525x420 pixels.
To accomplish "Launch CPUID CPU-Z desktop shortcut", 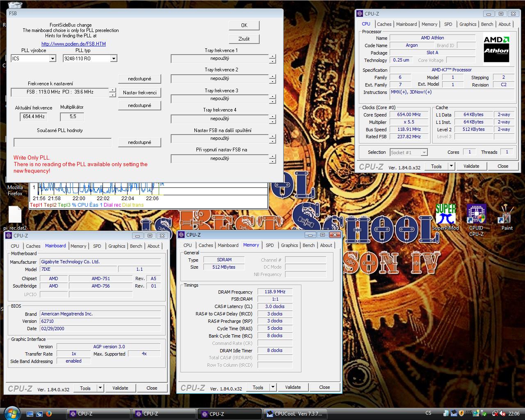I will click(476, 221).
